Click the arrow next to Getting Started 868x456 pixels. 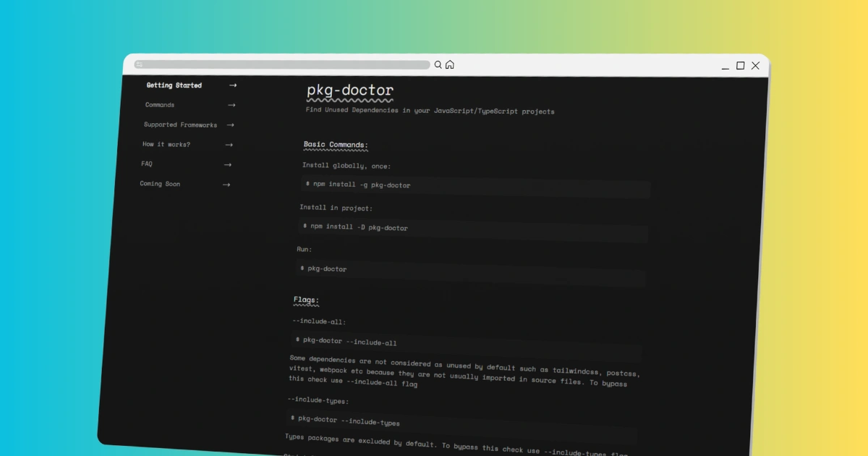(233, 85)
